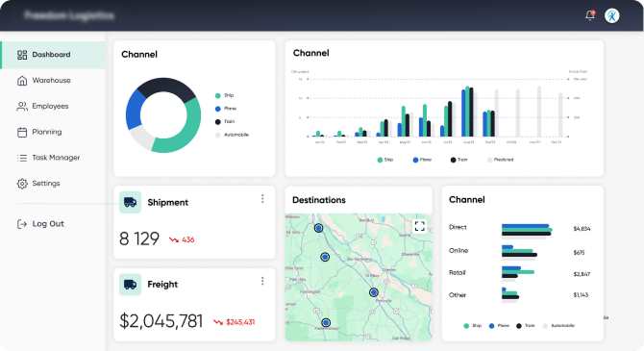Screen dimensions: 644x351
Task: Click the Dashboard grid icon
Action: [x=22, y=55]
